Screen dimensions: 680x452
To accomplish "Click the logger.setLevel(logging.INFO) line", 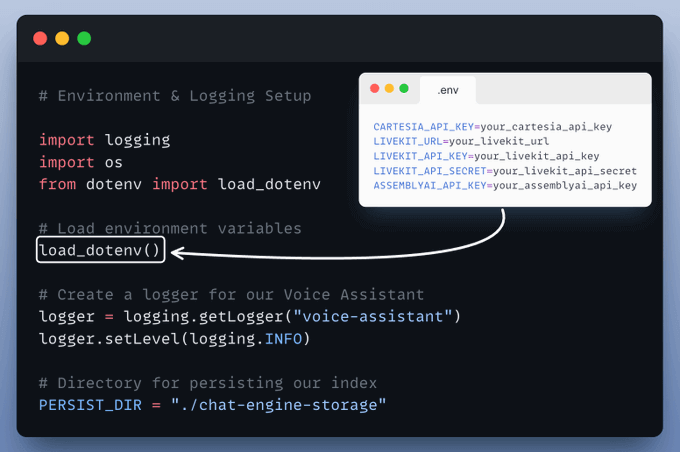I will 175,339.
